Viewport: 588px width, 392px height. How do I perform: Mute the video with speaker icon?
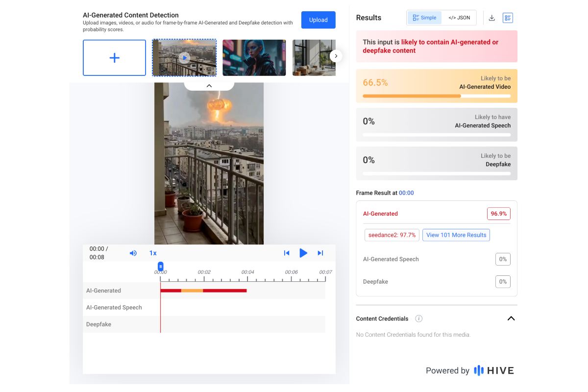(x=133, y=253)
